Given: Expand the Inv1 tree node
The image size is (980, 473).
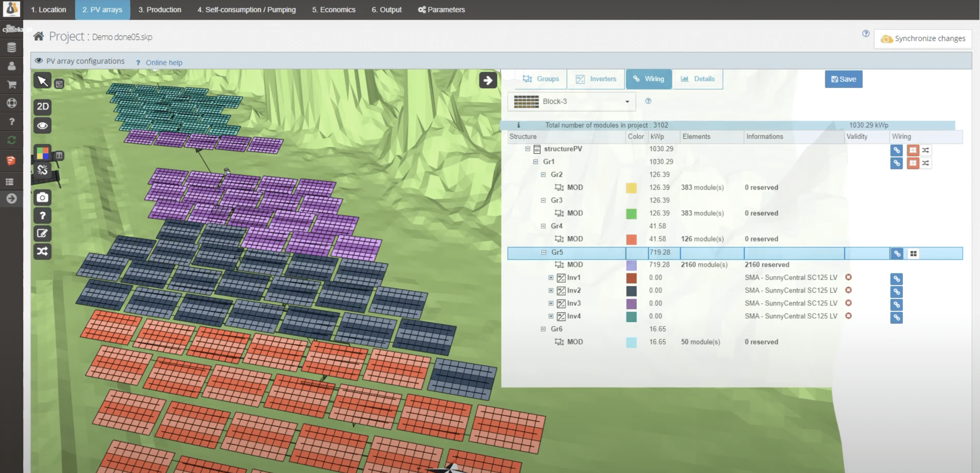Looking at the screenshot, I should tap(551, 278).
